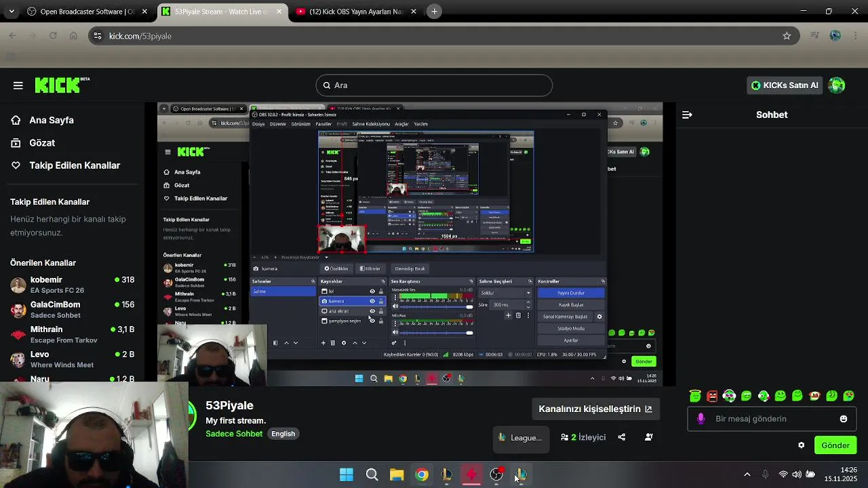Click the Gözat browse icon

point(16,143)
